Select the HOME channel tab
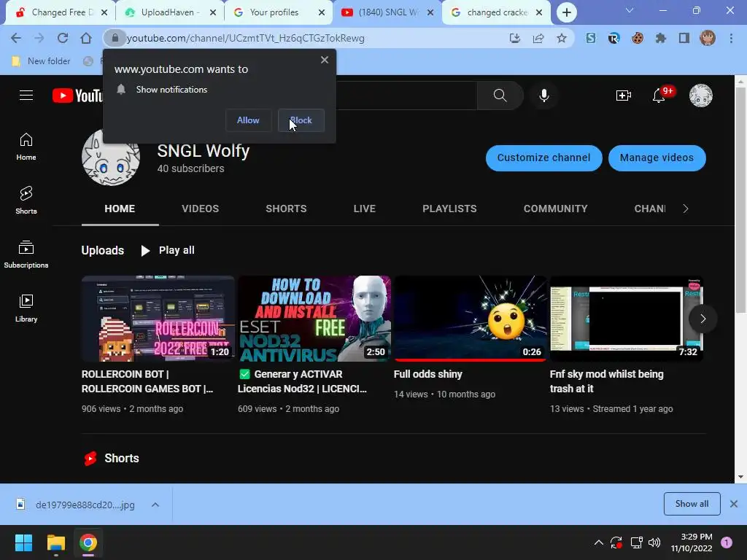The height and width of the screenshot is (560, 747). [120, 209]
